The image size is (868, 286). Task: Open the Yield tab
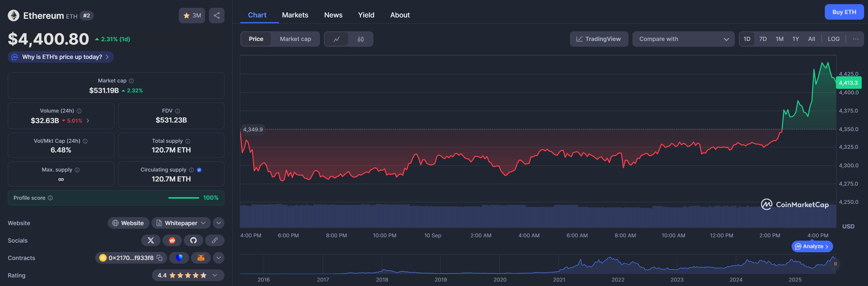coord(366,15)
